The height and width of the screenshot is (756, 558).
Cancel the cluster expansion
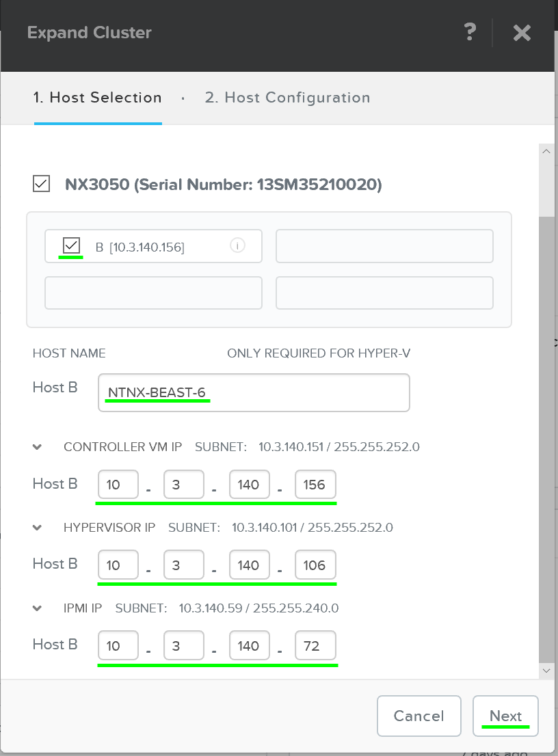(419, 716)
